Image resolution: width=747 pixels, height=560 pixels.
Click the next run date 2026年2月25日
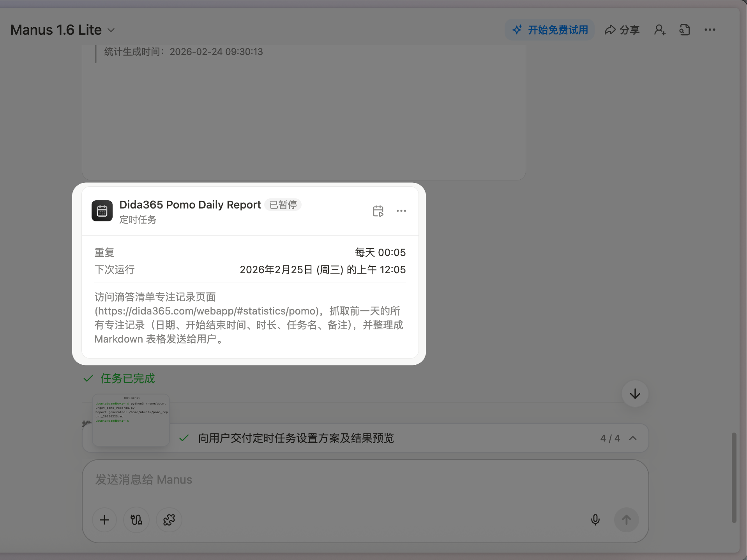pos(323,270)
